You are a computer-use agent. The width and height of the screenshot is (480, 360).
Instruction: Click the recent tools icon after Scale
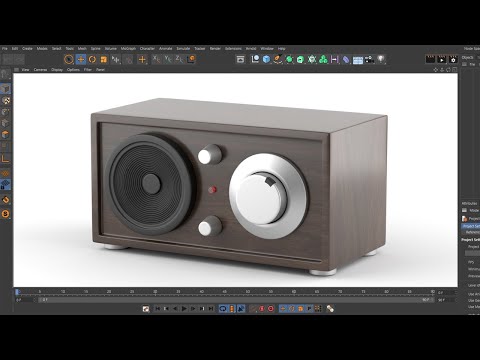116,60
